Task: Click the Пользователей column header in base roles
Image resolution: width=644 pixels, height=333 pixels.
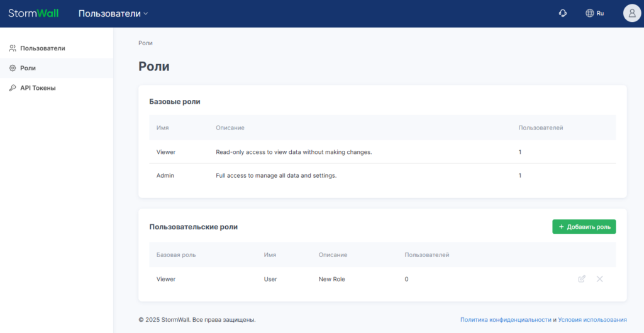Action: coord(540,128)
